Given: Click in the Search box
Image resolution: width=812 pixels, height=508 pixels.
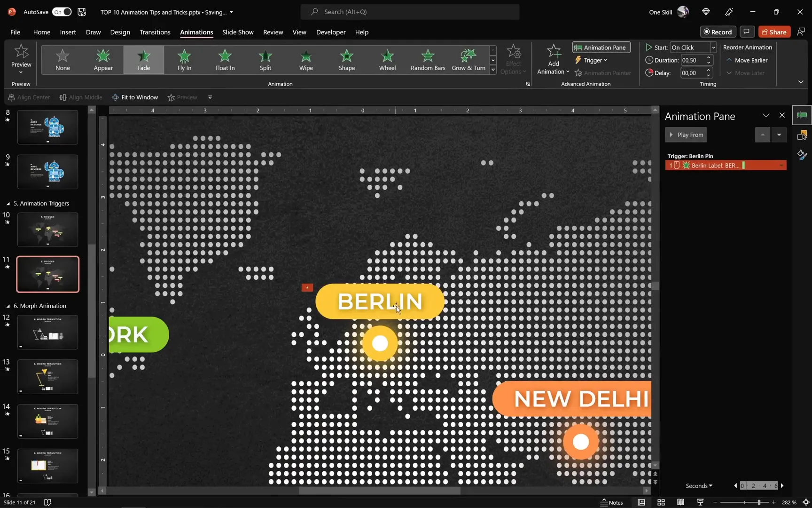Looking at the screenshot, I should (410, 12).
